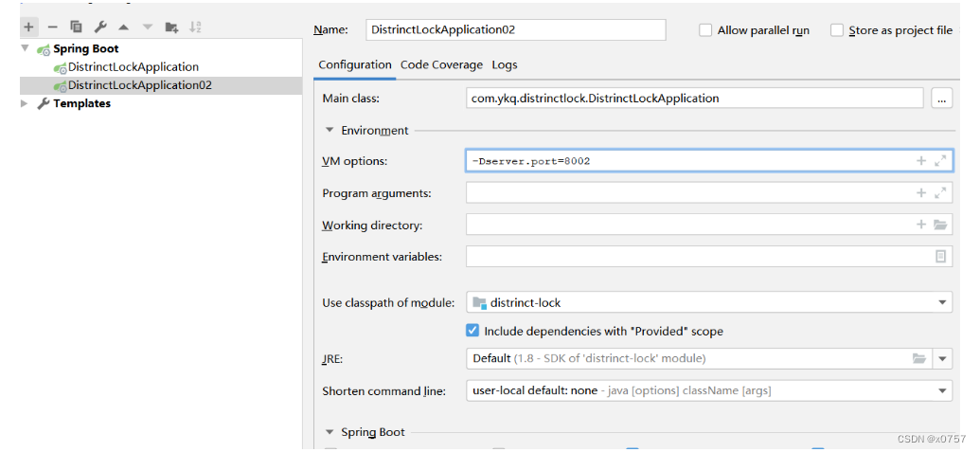Check Store as project file
980x452 pixels.
(837, 30)
